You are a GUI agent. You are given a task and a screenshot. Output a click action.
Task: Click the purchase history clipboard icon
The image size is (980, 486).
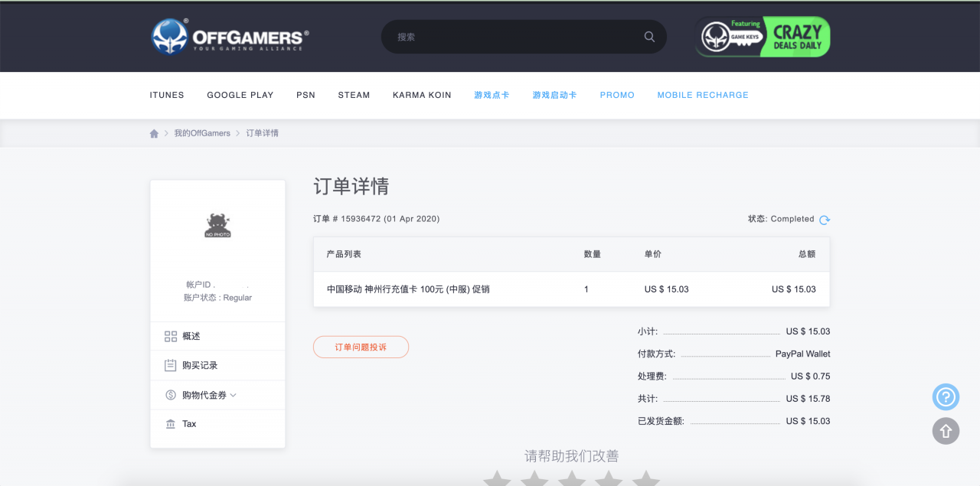coord(171,366)
